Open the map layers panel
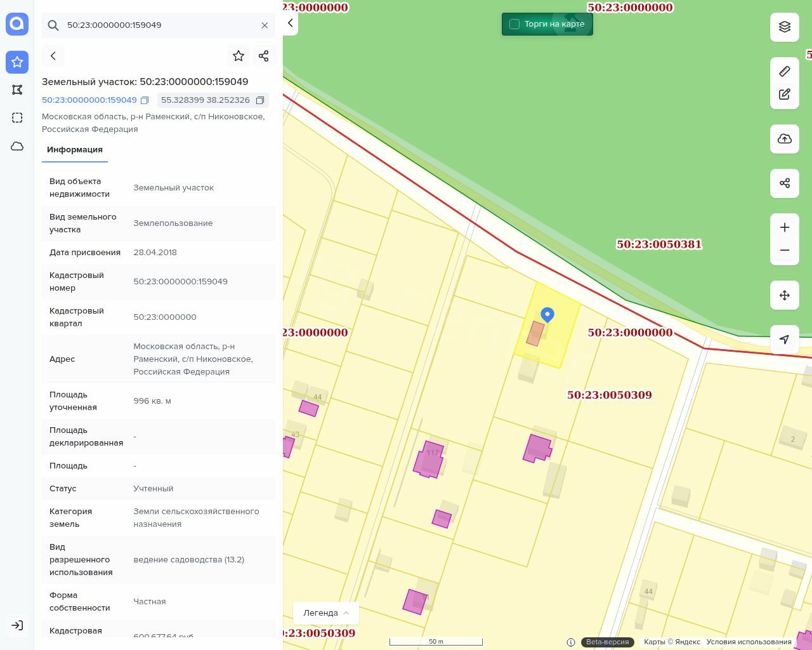This screenshot has height=650, width=812. [785, 27]
